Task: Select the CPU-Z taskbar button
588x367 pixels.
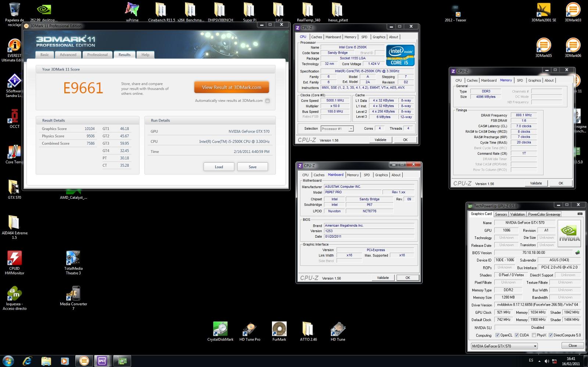Action: tap(102, 361)
